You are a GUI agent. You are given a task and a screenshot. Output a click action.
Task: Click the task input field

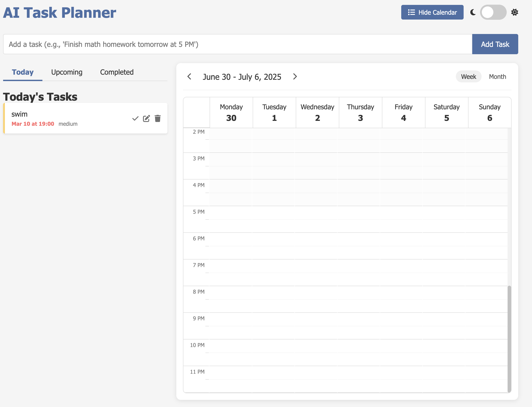click(x=218, y=44)
